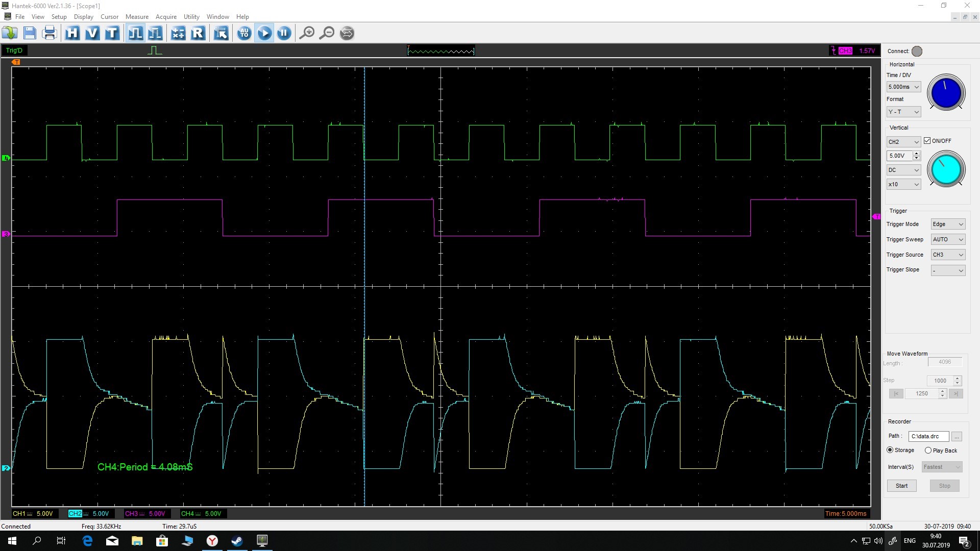This screenshot has height=551, width=980.
Task: Select Storage radio button
Action: (891, 450)
